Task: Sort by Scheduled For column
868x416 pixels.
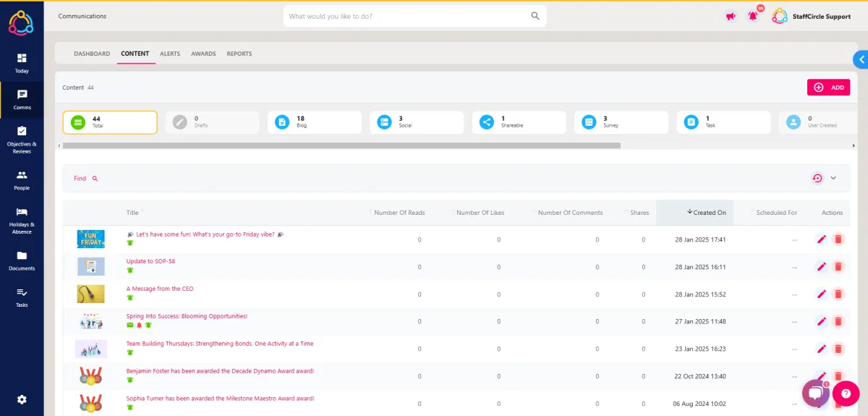Action: point(776,213)
